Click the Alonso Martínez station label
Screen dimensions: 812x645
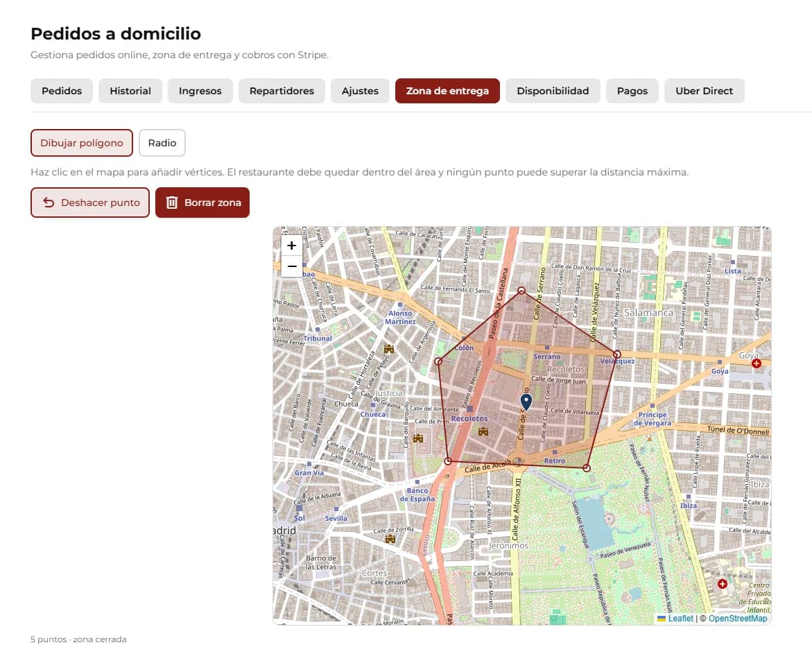(x=400, y=317)
